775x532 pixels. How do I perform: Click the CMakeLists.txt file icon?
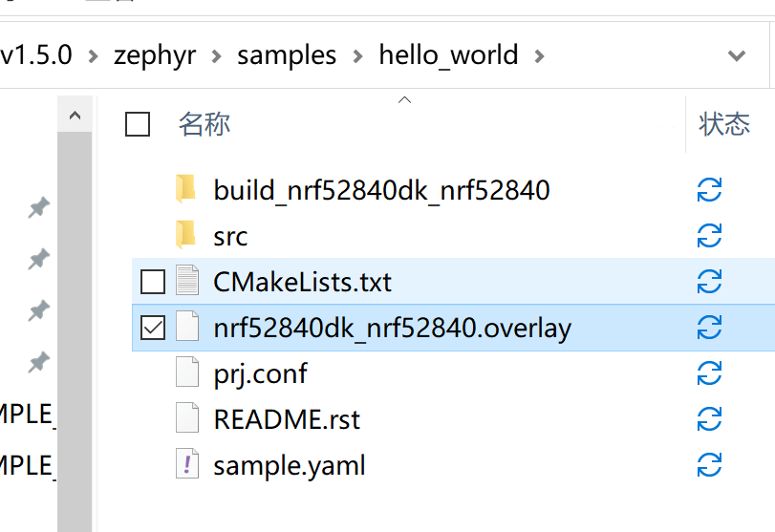tap(187, 282)
